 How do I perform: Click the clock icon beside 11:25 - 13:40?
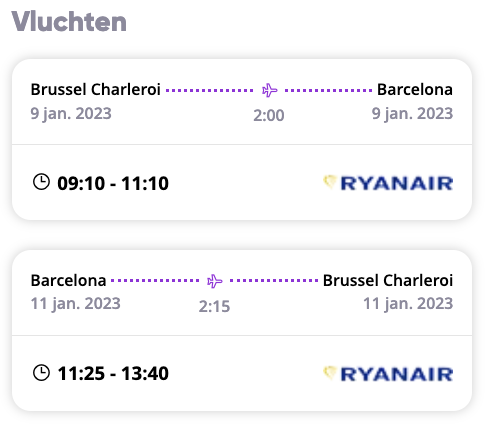pos(41,373)
